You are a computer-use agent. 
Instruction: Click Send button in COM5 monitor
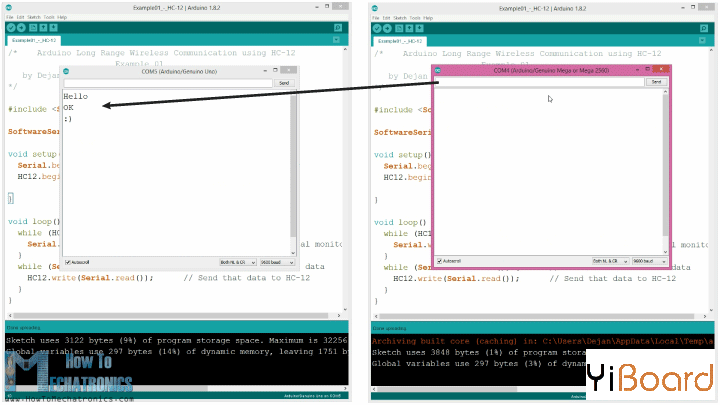coord(284,83)
